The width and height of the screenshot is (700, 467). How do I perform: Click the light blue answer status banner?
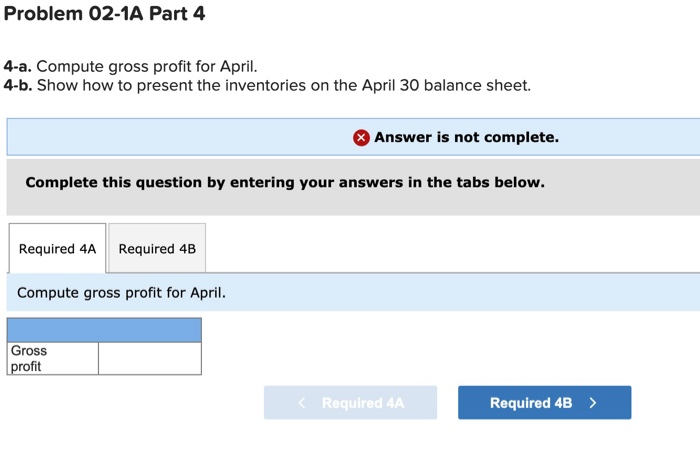[x=353, y=137]
